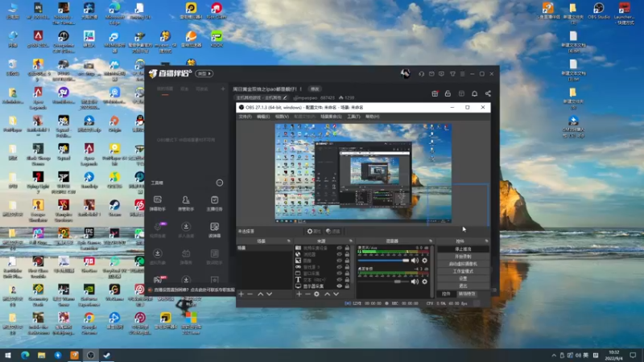Open OBS Studio desktop shortcut
644x362 pixels.
click(x=598, y=11)
